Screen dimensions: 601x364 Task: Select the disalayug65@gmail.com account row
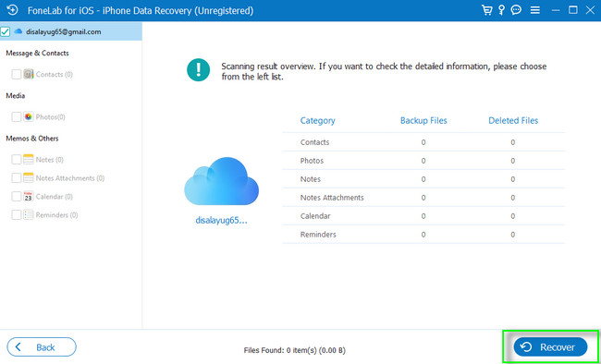(71, 31)
